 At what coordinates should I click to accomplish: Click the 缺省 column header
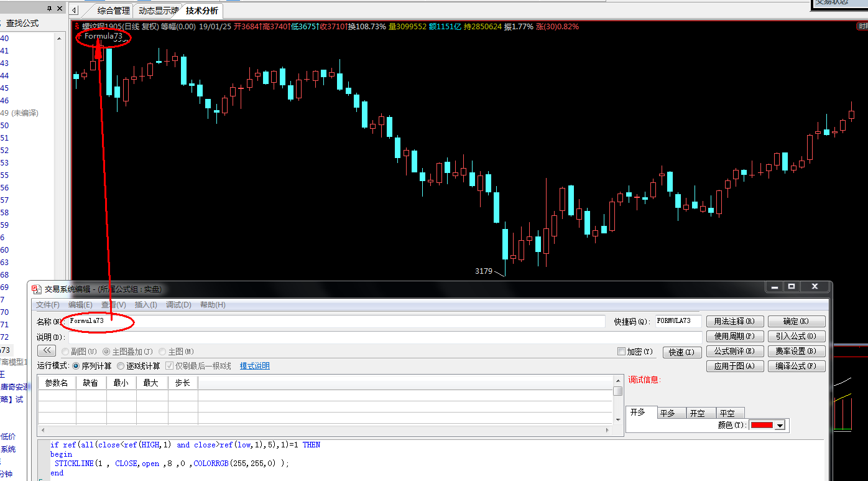click(91, 383)
